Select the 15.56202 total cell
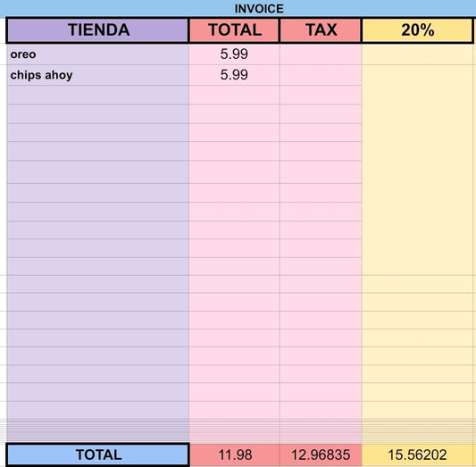This screenshot has width=476, height=467. [417, 454]
